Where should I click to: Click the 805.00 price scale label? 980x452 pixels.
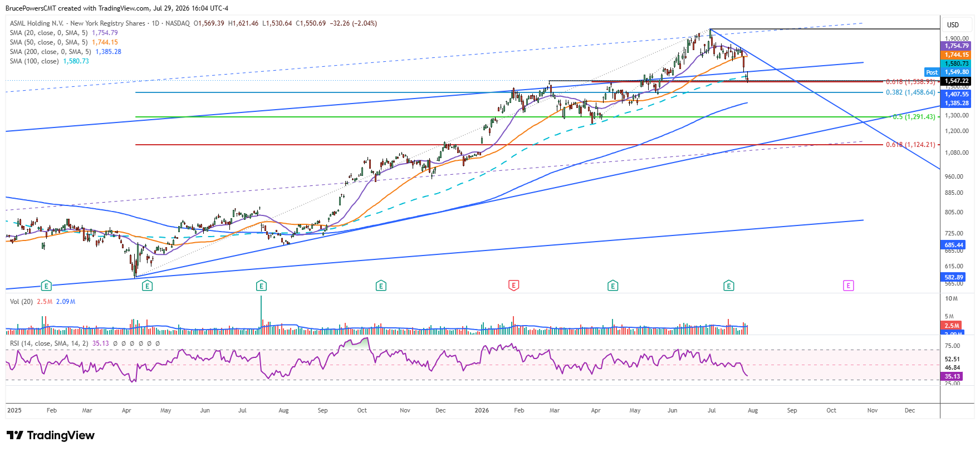[x=954, y=212]
